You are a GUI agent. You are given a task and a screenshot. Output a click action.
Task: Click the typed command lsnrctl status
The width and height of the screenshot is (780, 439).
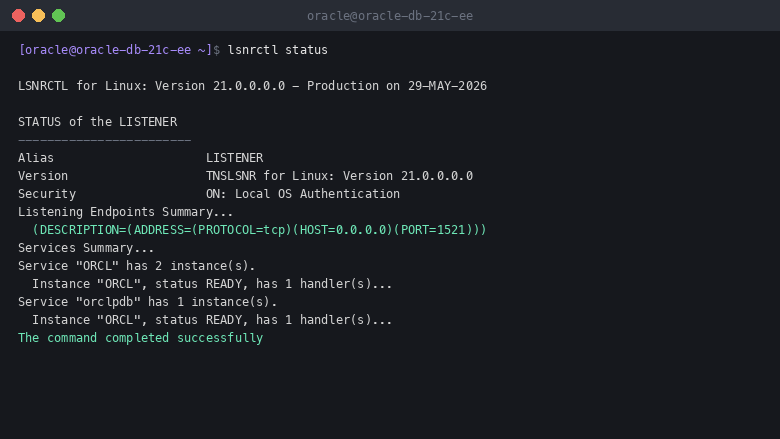point(278,50)
